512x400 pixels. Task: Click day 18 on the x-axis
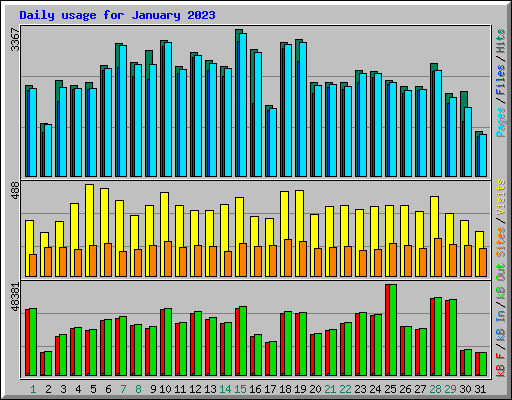point(285,389)
